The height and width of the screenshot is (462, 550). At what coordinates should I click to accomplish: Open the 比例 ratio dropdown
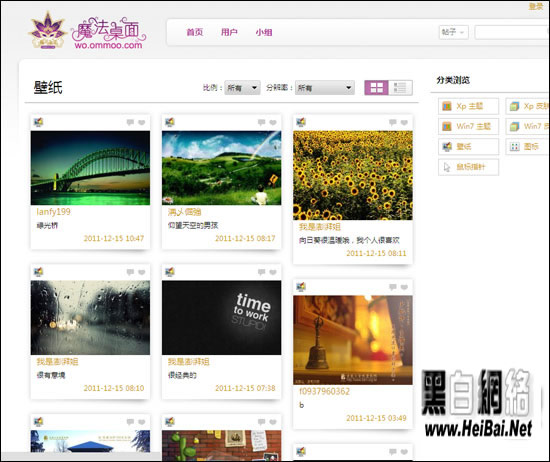pyautogui.click(x=242, y=88)
